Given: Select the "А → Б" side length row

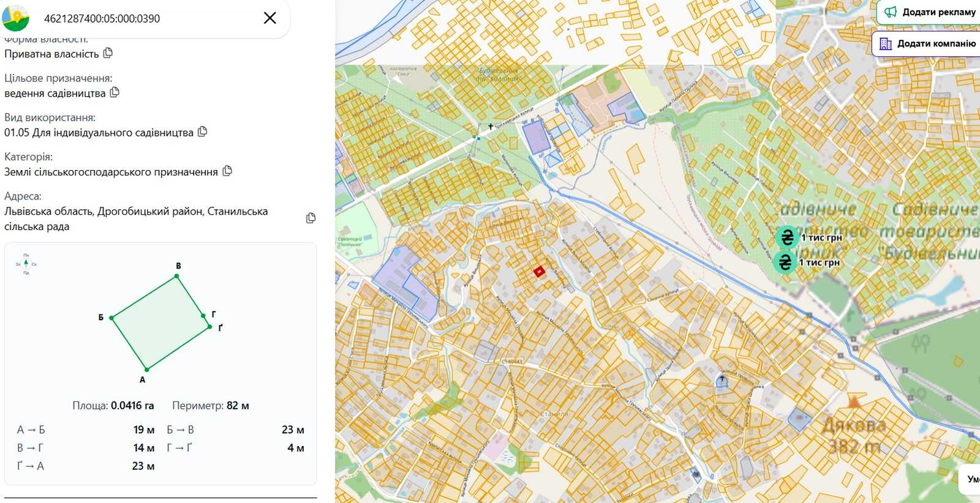Looking at the screenshot, I should 86,430.
